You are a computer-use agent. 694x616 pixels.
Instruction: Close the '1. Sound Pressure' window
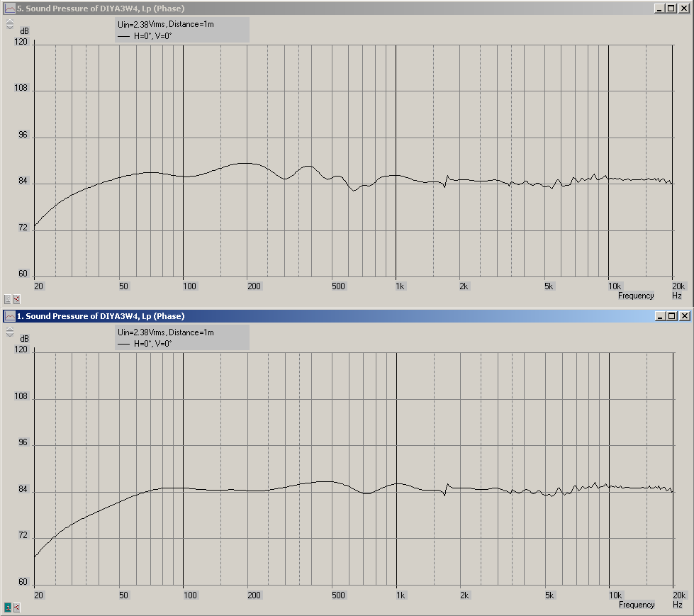click(x=684, y=316)
